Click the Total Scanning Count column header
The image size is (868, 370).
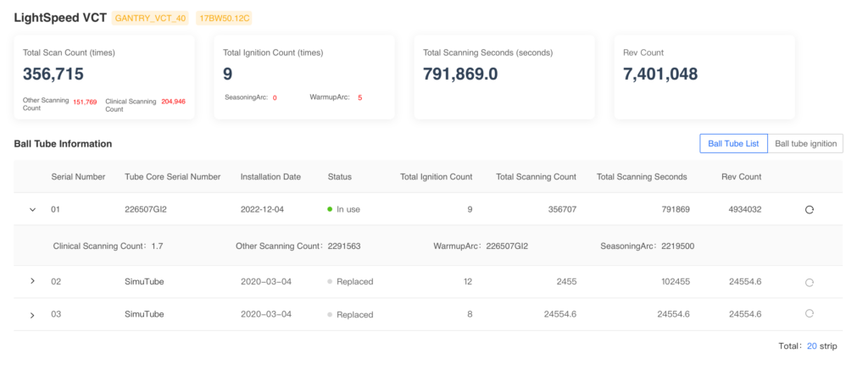[536, 177]
